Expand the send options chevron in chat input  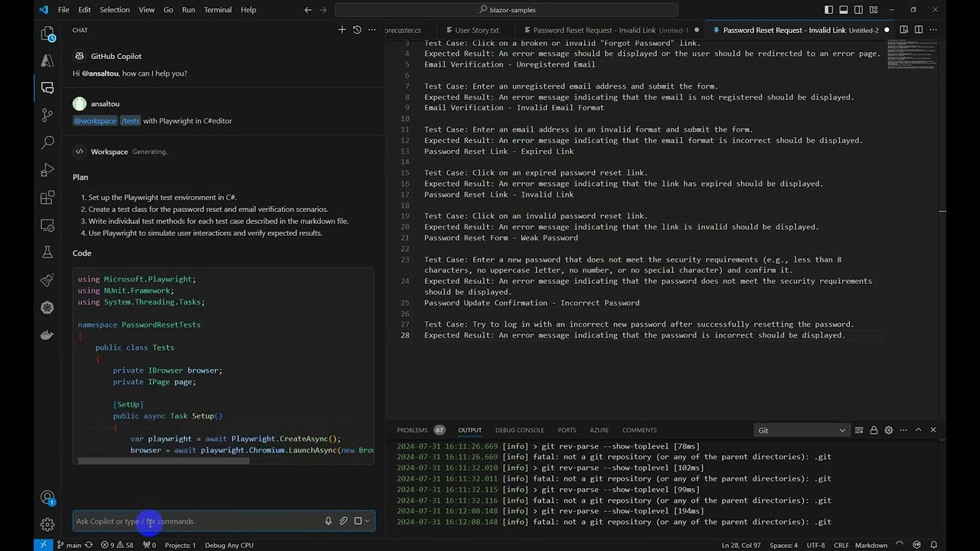point(367,521)
